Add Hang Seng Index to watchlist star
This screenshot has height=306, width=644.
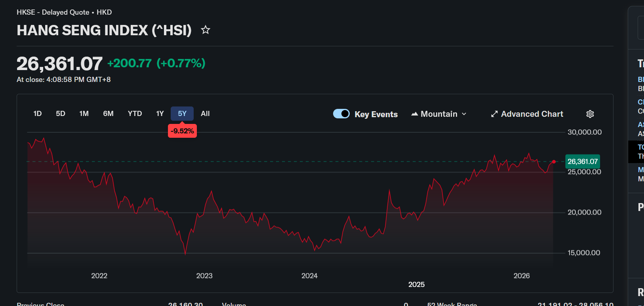pos(205,30)
